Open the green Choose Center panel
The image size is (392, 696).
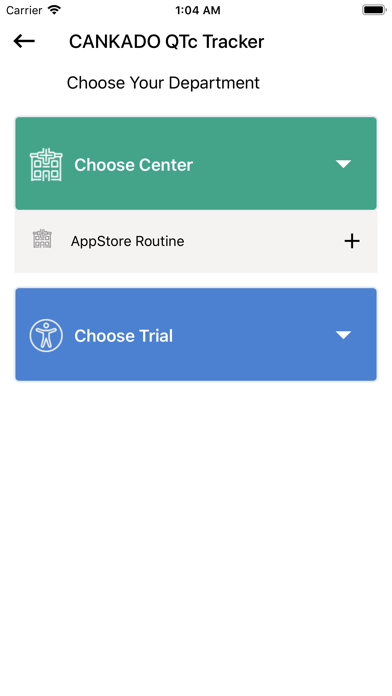tap(196, 163)
